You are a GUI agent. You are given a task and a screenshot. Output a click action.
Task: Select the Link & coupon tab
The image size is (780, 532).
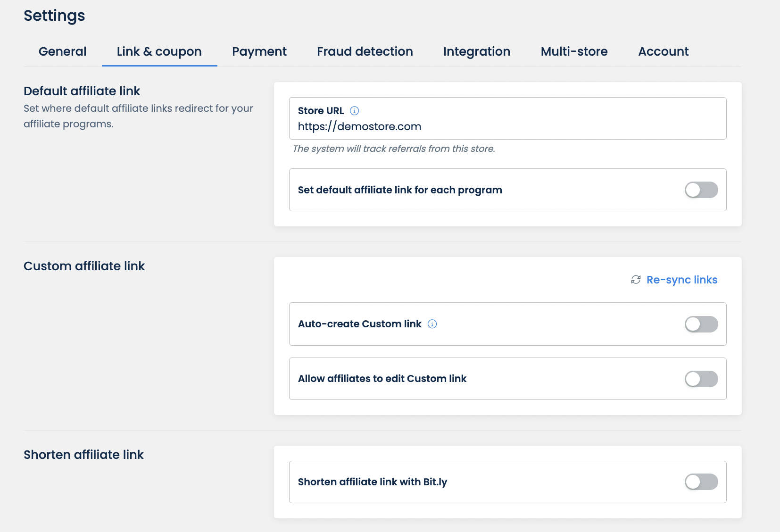159,51
